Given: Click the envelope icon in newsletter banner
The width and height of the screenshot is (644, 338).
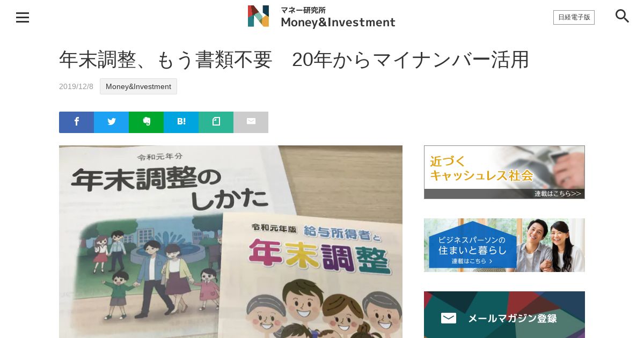Looking at the screenshot, I should click(x=449, y=318).
